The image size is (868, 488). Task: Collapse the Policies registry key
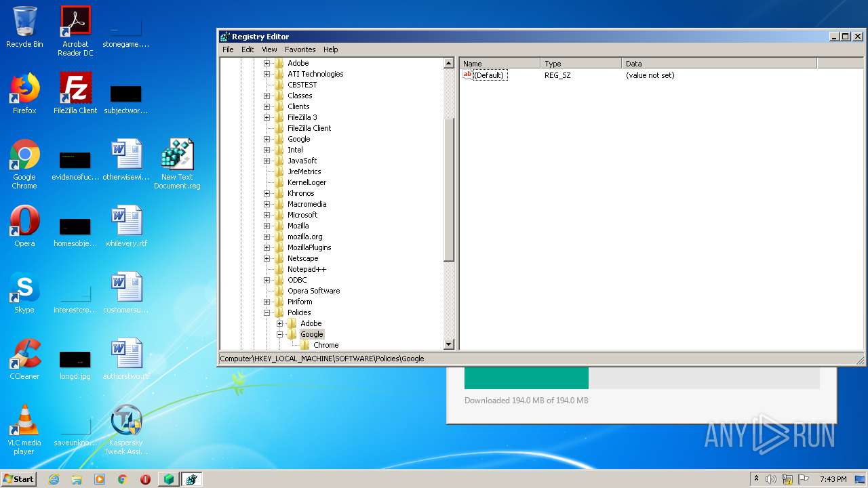pyautogui.click(x=267, y=312)
